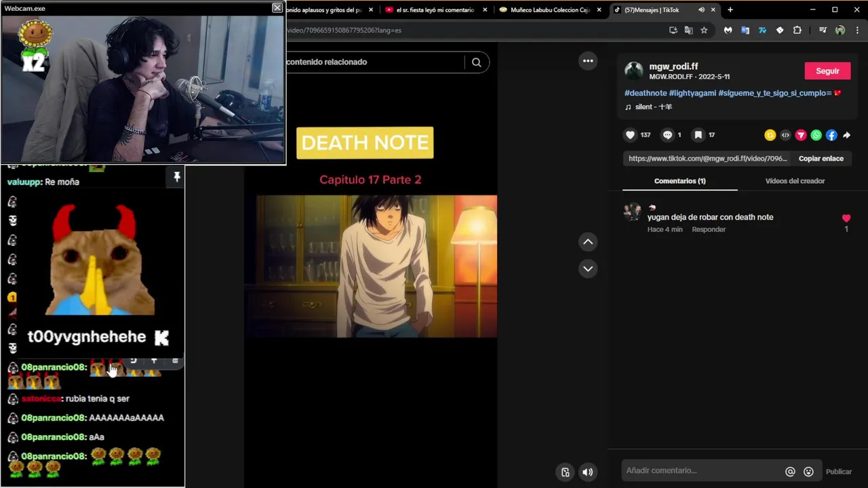Click the valuupp username in chat
Image resolution: width=868 pixels, height=488 pixels.
[x=24, y=182]
